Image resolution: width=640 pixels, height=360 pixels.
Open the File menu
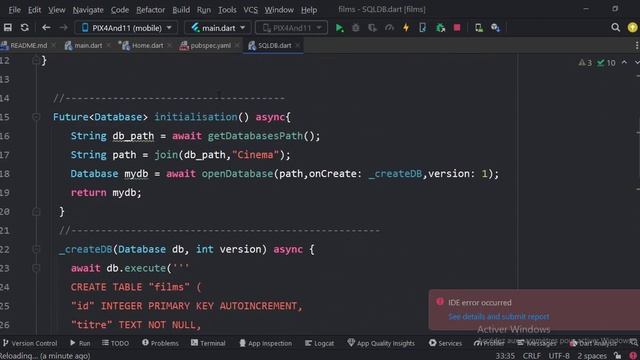(15, 9)
